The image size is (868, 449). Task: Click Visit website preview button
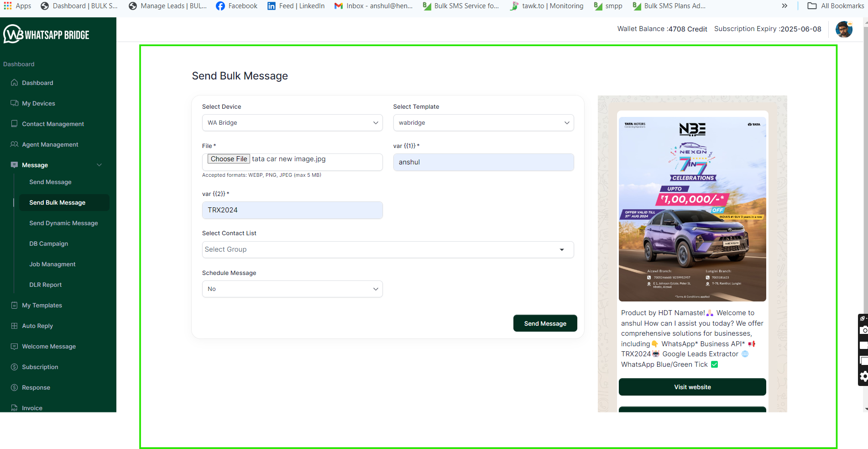692,387
